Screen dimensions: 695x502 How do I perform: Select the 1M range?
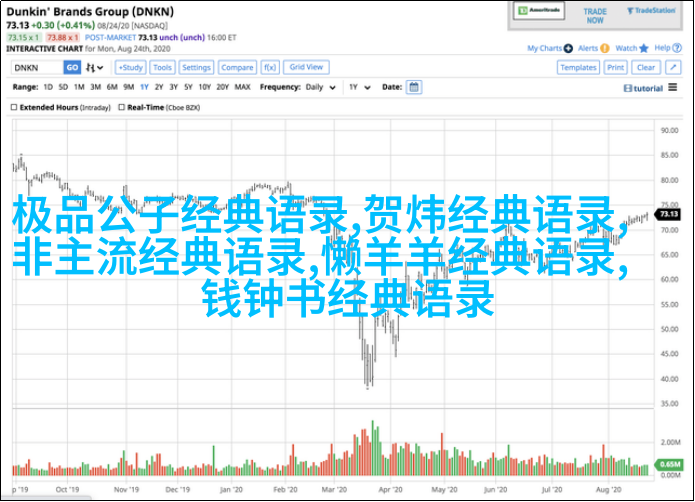[x=79, y=87]
